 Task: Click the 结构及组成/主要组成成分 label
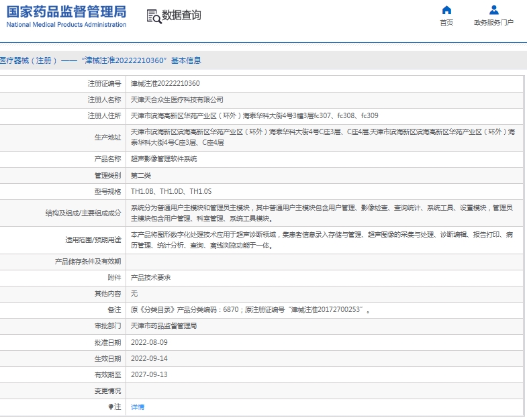click(83, 213)
